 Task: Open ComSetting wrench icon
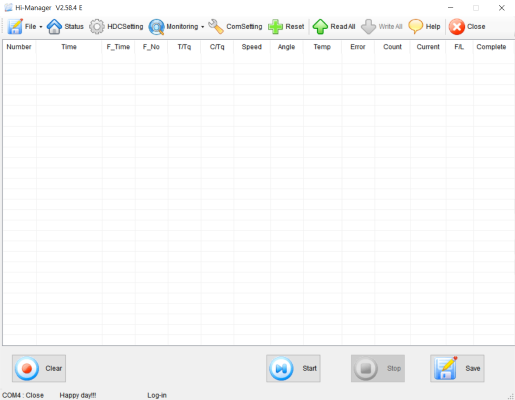[216, 26]
